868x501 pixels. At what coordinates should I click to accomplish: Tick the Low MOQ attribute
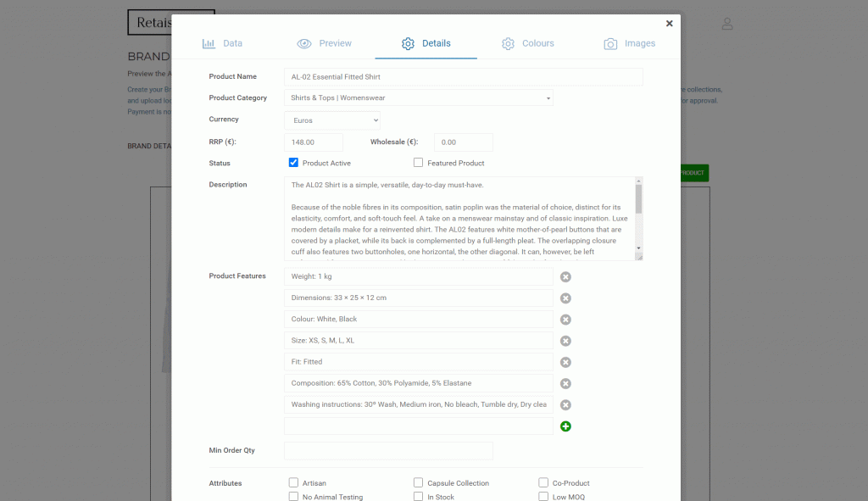(x=543, y=497)
